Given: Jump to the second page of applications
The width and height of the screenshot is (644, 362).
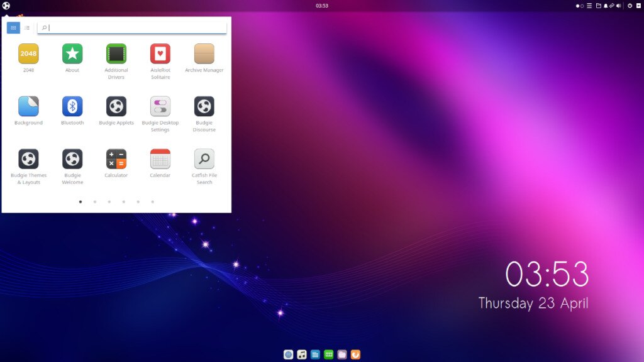Looking at the screenshot, I should 95,202.
